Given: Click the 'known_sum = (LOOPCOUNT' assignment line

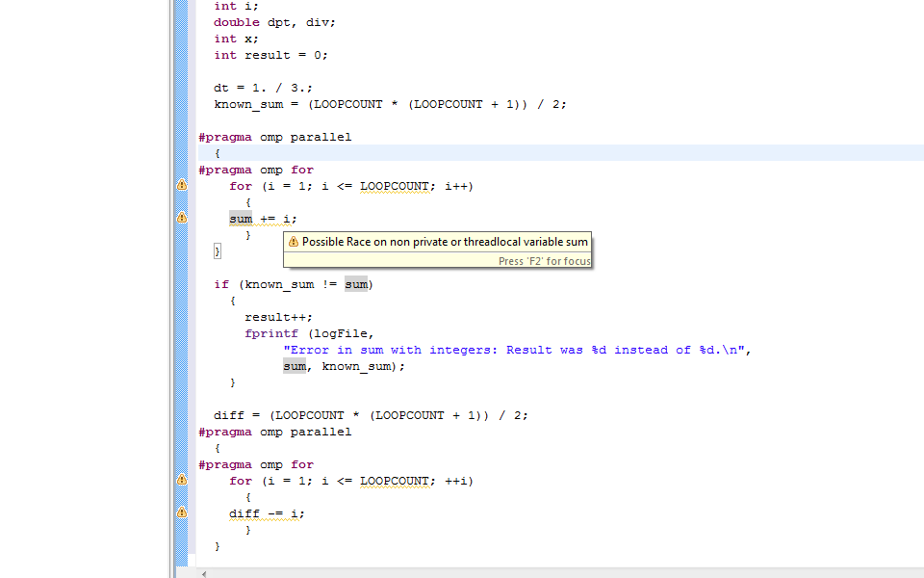Looking at the screenshot, I should [x=390, y=104].
